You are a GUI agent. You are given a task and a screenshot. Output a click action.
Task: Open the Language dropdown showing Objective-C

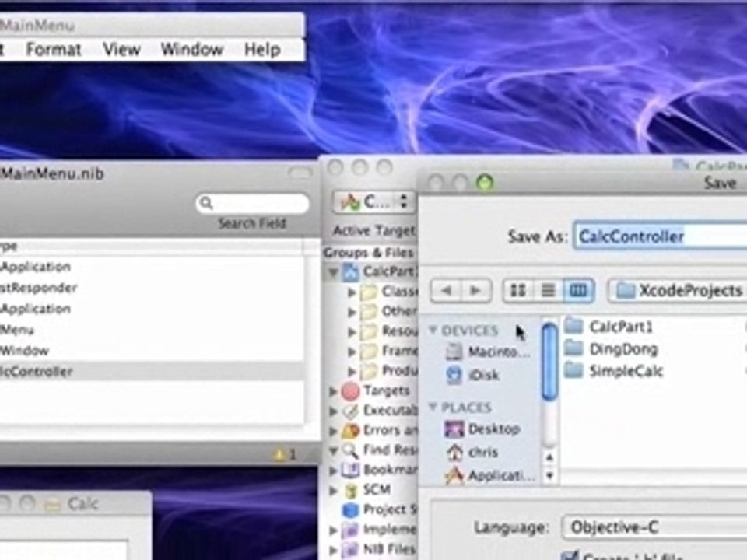pos(654,527)
